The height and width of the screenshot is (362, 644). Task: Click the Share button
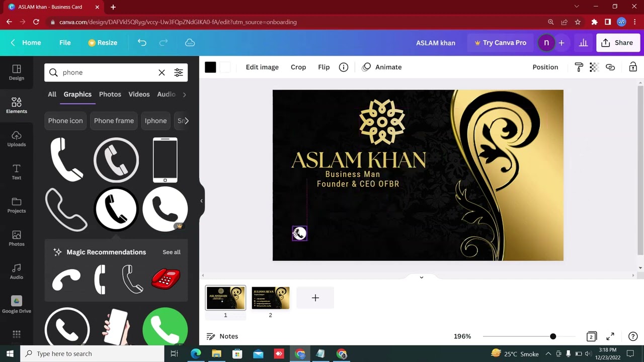617,43
